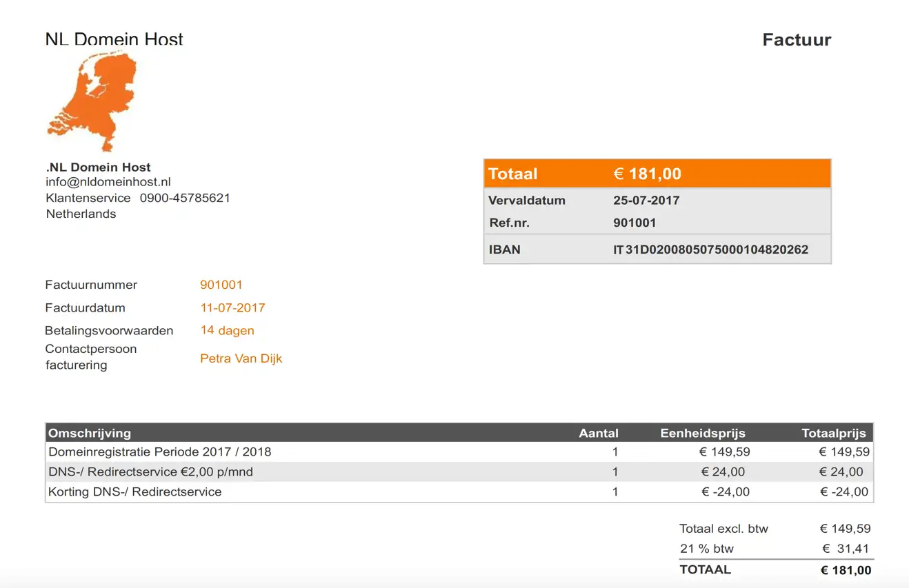Click the Factuur heading
This screenshot has width=909, height=588.
(x=796, y=40)
